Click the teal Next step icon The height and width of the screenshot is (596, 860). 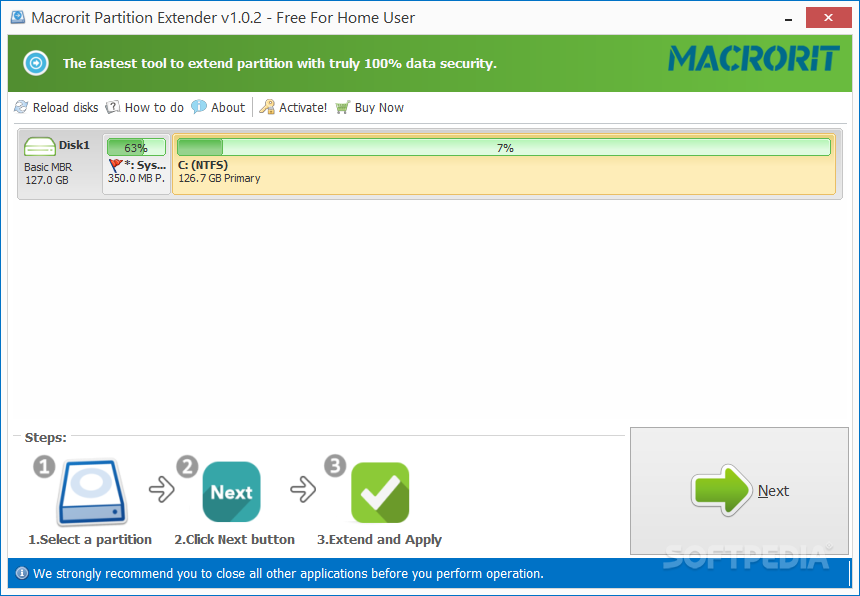[x=231, y=492]
